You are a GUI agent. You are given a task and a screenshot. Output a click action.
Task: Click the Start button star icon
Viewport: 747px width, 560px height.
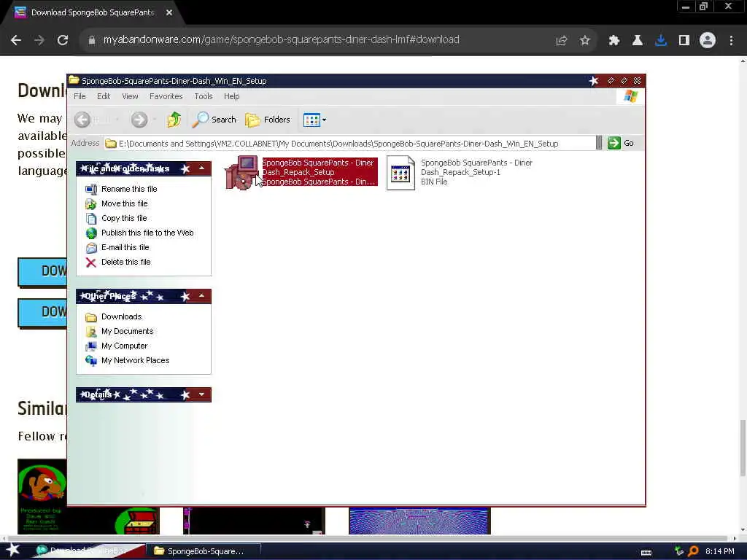coord(13,550)
